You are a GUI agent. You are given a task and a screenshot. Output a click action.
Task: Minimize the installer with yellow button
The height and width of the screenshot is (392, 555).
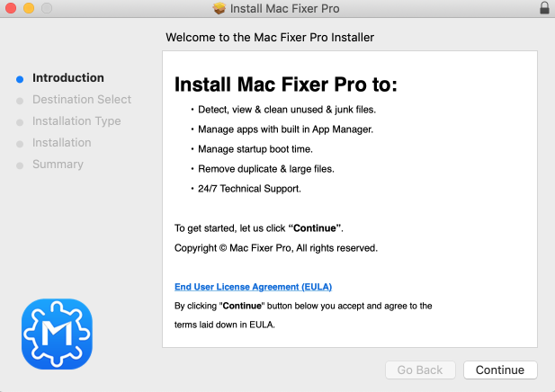pos(29,8)
